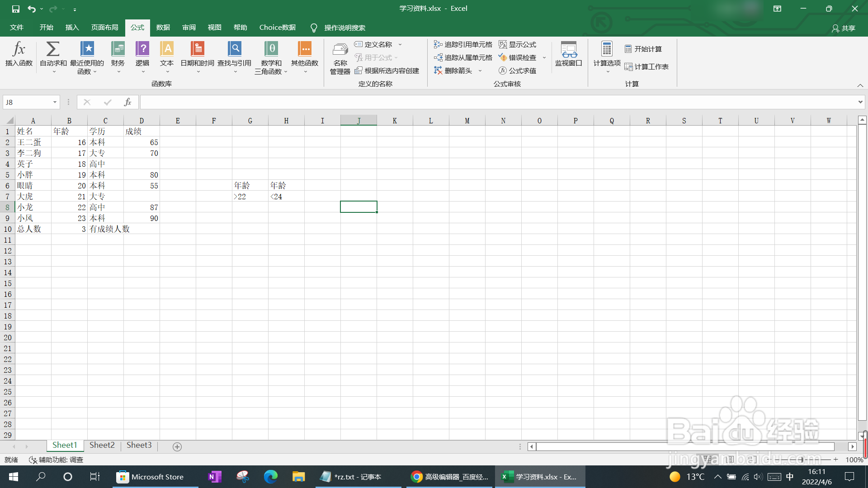Open More Functions (其他函数) list

(x=305, y=57)
